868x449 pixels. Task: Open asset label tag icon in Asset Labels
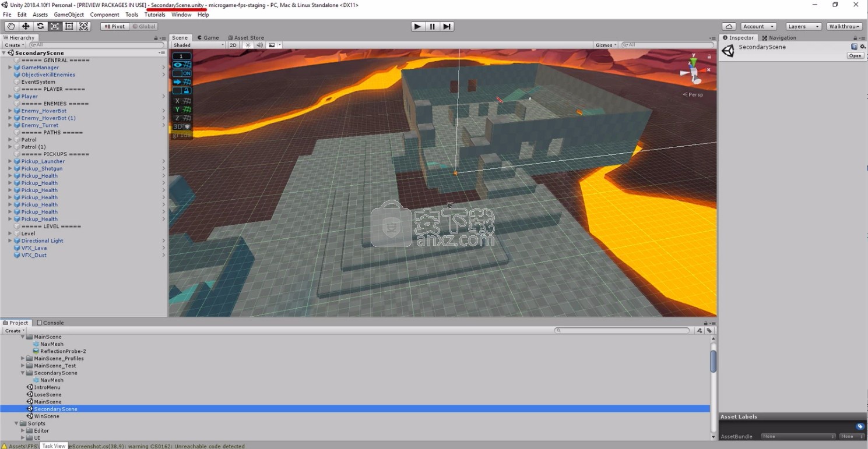(x=860, y=426)
